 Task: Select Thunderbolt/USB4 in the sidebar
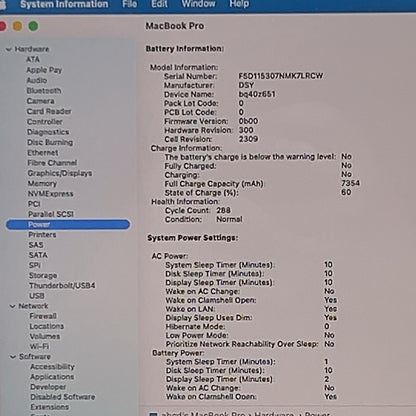(62, 286)
